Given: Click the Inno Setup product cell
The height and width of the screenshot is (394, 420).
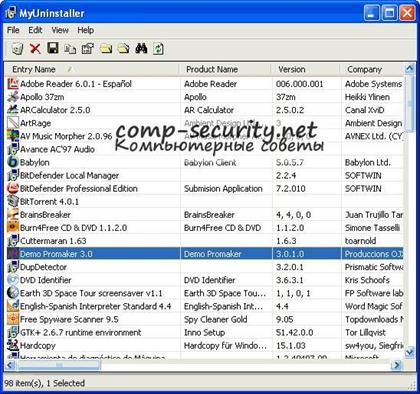Looking at the screenshot, I should (204, 332).
